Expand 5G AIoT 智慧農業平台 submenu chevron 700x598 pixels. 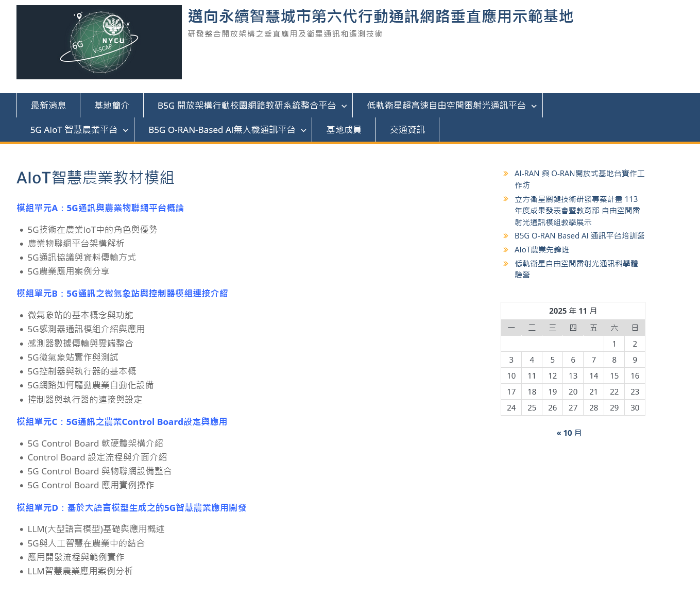pyautogui.click(x=126, y=130)
